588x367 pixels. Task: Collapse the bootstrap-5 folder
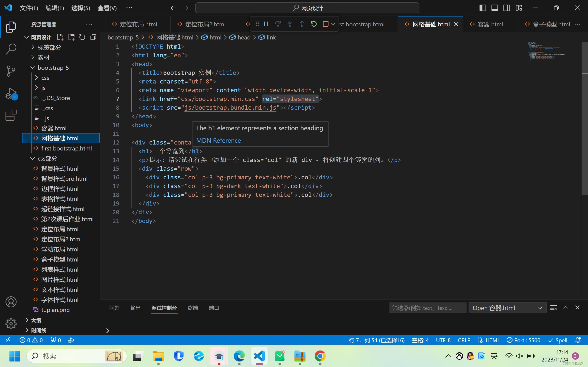tap(53, 68)
